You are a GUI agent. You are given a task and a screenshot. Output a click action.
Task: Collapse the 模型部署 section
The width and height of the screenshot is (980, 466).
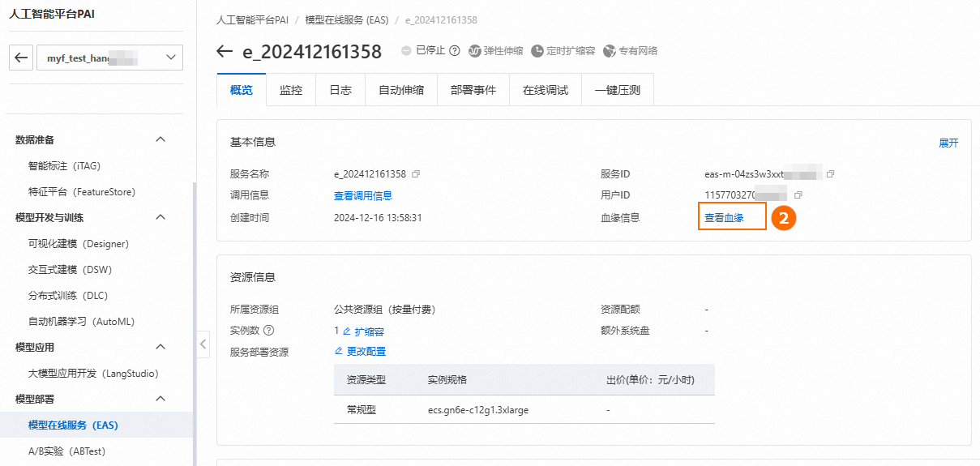click(x=160, y=399)
